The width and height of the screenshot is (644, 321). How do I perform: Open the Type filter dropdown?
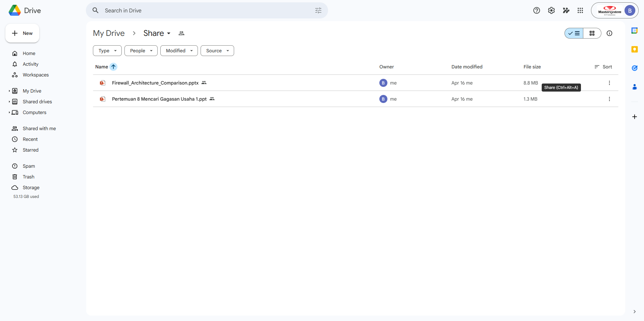point(107,51)
